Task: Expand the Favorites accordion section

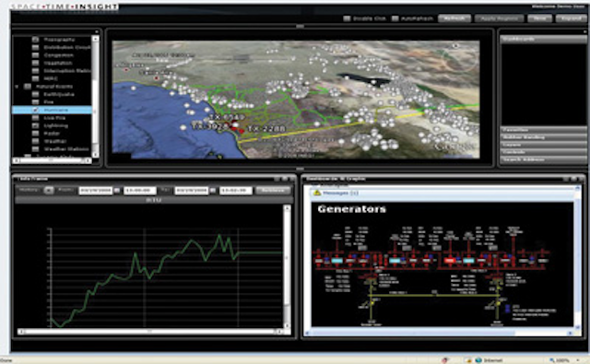Action: tap(543, 130)
